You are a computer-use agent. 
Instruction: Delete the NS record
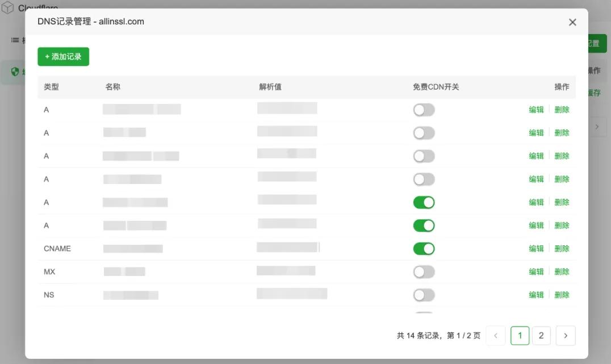coord(562,295)
